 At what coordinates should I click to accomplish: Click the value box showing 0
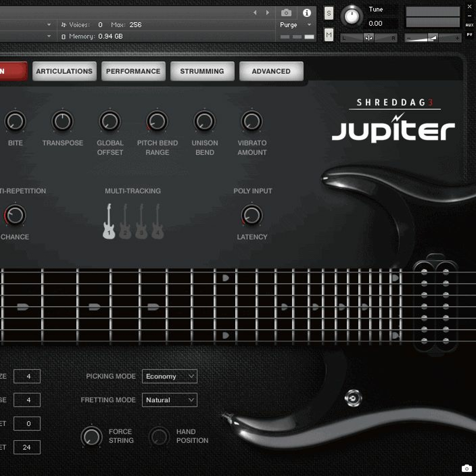click(x=27, y=423)
